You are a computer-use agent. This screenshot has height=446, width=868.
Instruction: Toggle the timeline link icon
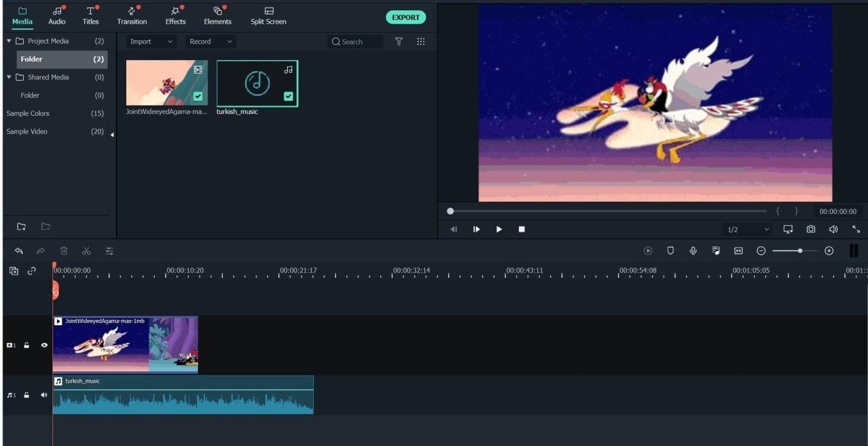(x=32, y=271)
